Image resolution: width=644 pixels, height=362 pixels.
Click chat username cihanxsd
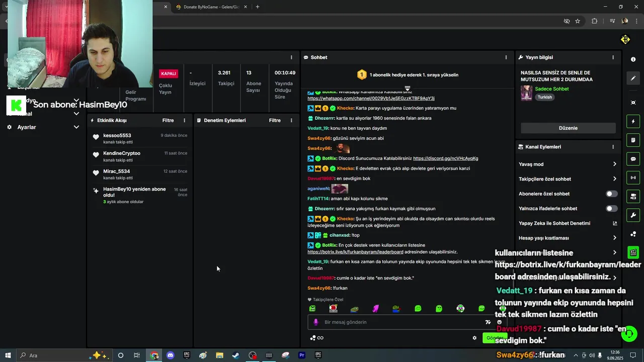coord(340,235)
